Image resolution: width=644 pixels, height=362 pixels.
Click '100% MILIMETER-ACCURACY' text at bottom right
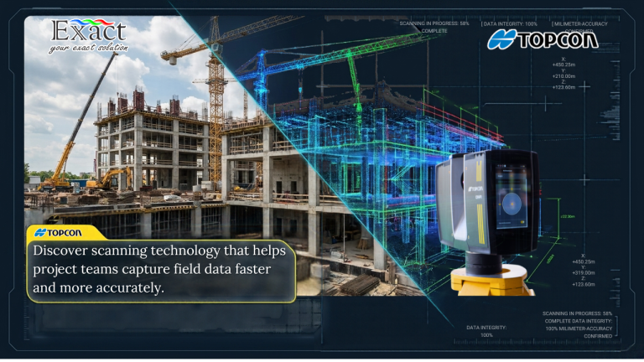coord(579,328)
